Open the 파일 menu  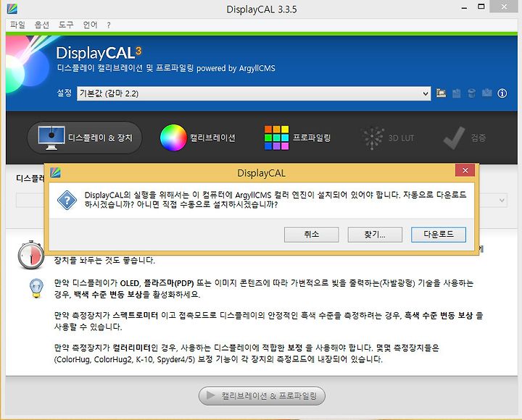[17, 25]
